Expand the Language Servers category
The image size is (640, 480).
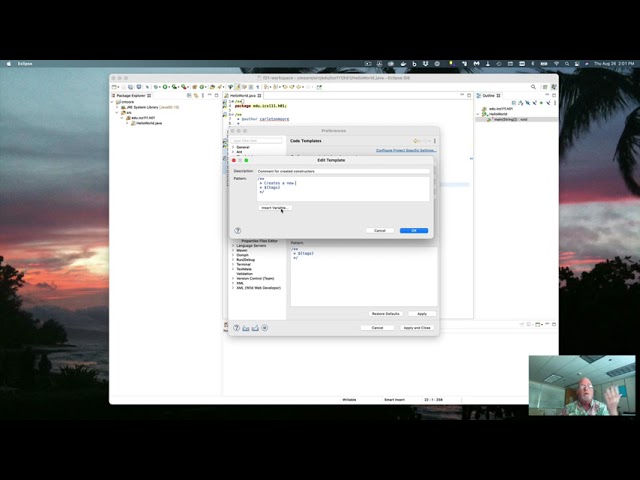pyautogui.click(x=233, y=246)
